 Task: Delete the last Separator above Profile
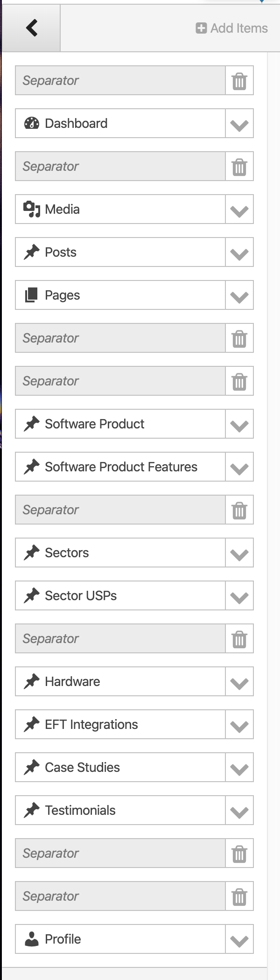tap(239, 896)
